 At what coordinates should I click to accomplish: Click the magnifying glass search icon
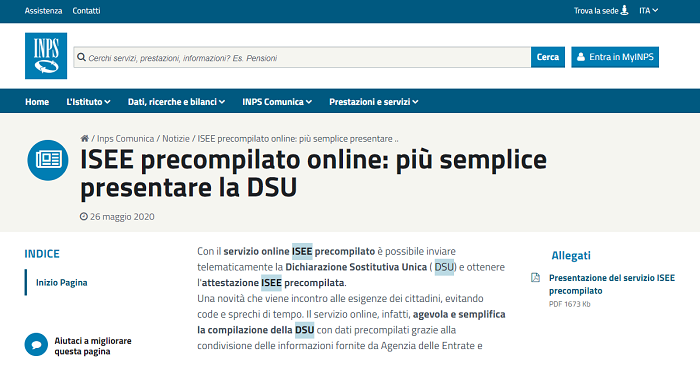(x=81, y=57)
